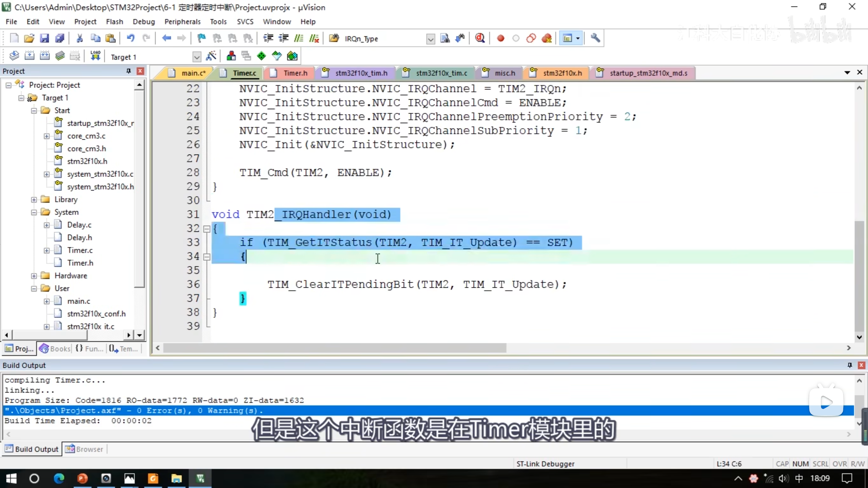Click the Manage Run-Time Environment green diamond
This screenshot has height=488, width=868.
click(261, 56)
